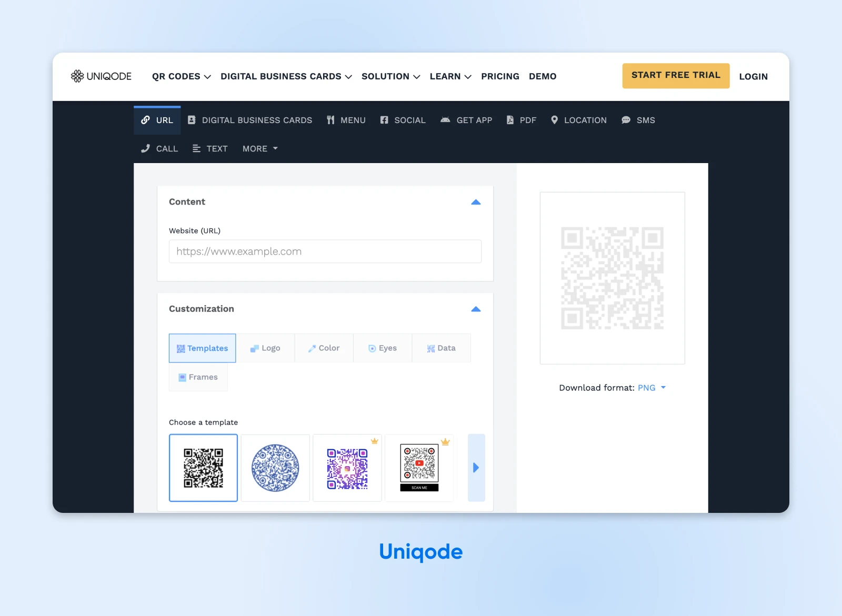Click the Eyes target icon
The image size is (842, 616).
(372, 348)
